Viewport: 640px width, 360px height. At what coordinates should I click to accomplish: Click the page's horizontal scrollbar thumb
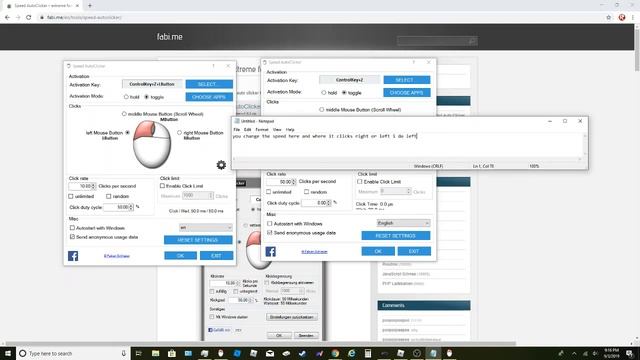coord(261,344)
